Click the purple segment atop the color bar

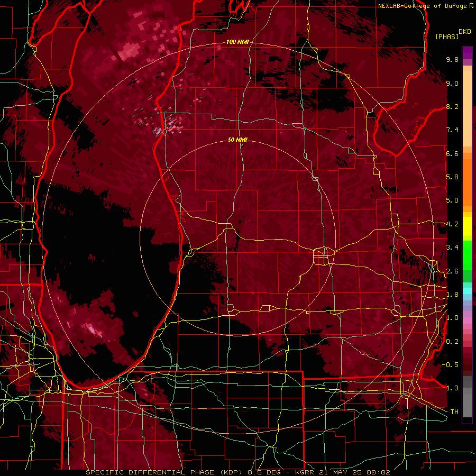467,53
